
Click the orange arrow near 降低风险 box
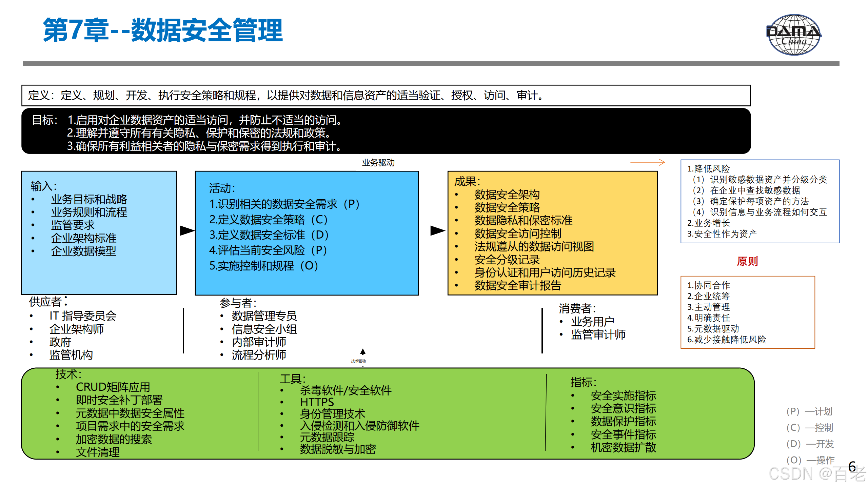click(x=647, y=162)
